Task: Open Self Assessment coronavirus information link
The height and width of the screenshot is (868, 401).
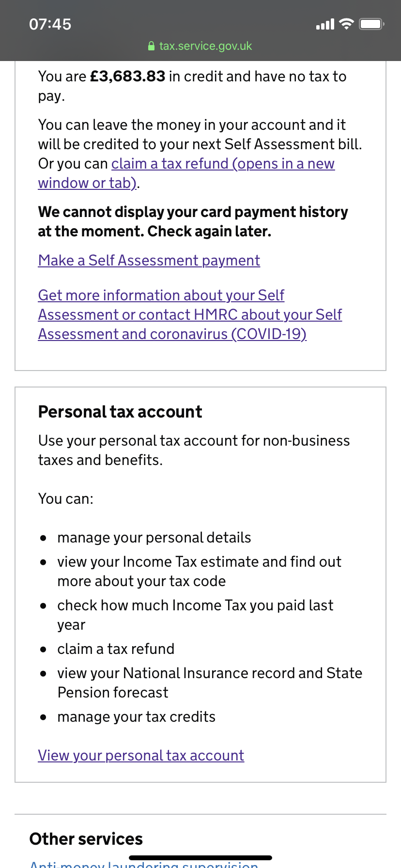Action: [190, 315]
